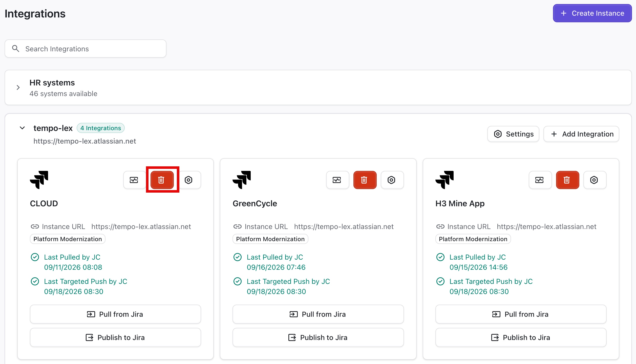Click CLOUD card instance URL link

[141, 226]
